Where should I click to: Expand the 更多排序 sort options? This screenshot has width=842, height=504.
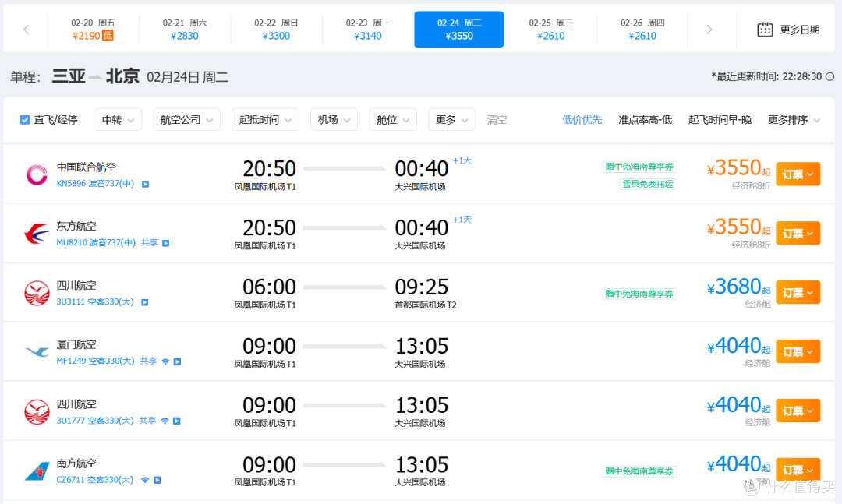click(x=794, y=120)
